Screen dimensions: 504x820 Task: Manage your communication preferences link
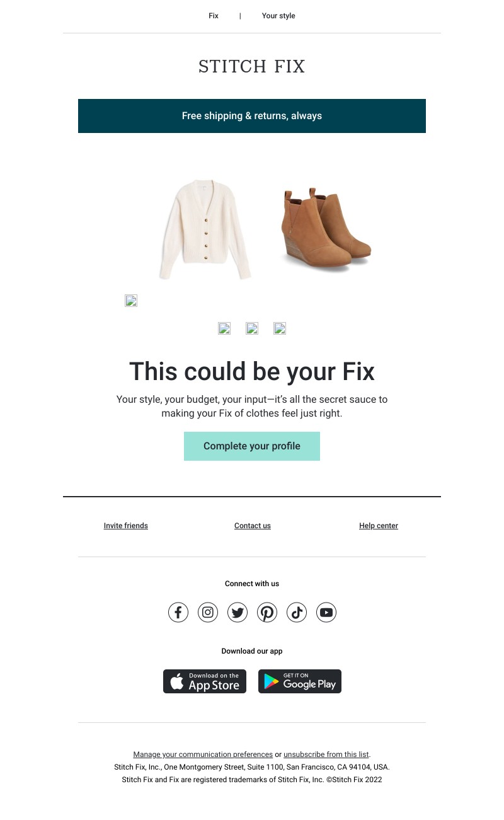point(203,754)
